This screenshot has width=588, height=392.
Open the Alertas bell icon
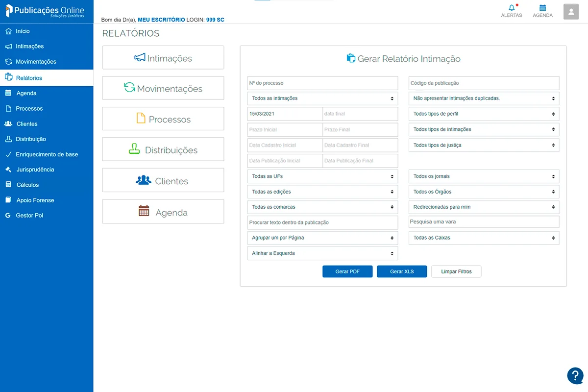(512, 8)
